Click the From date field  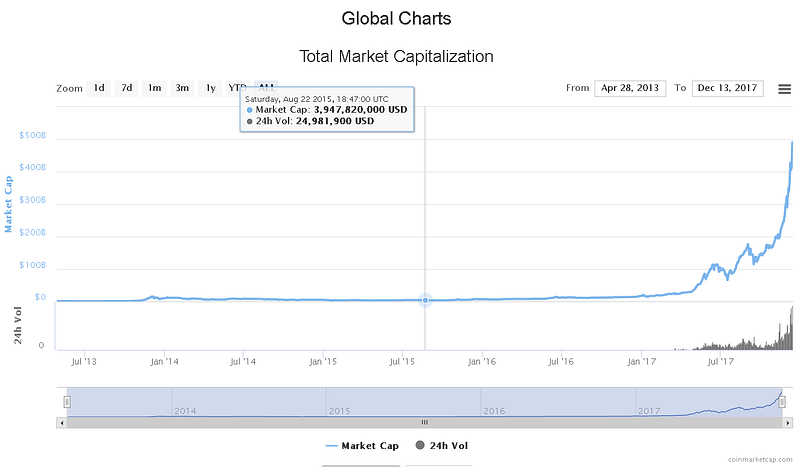630,88
